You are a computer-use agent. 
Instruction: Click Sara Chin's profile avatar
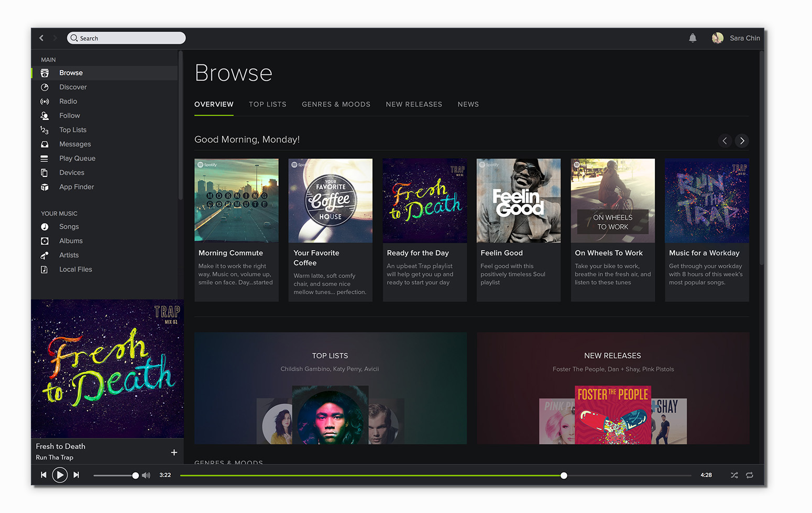tap(718, 38)
